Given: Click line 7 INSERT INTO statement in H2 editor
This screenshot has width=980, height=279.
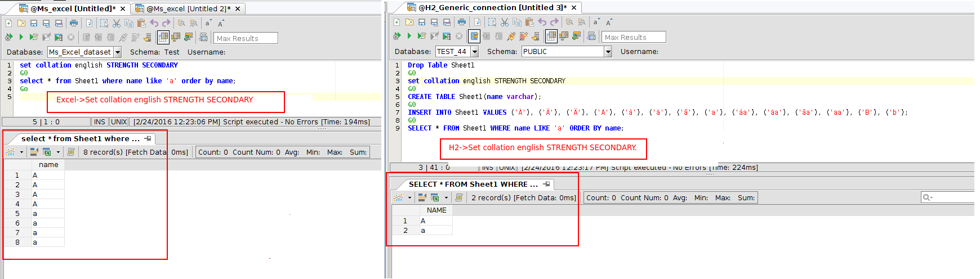Looking at the screenshot, I should (x=657, y=112).
